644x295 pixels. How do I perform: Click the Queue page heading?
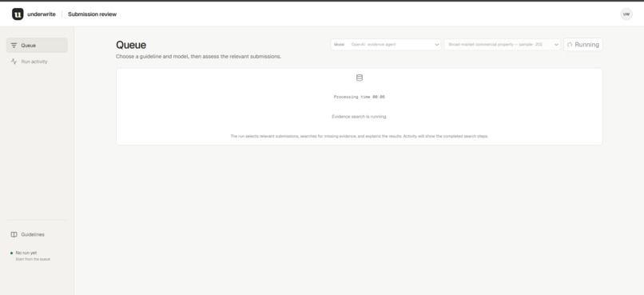coord(131,45)
